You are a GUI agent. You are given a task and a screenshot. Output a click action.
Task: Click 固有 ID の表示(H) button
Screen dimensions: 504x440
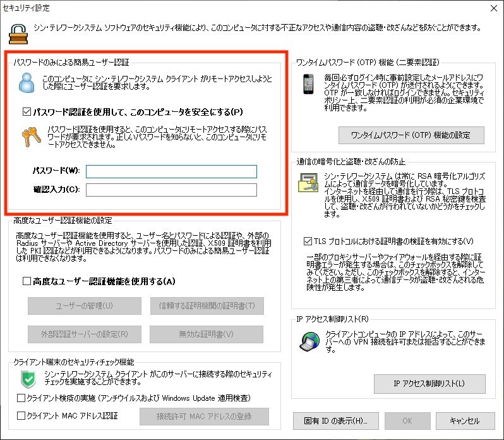(335, 420)
